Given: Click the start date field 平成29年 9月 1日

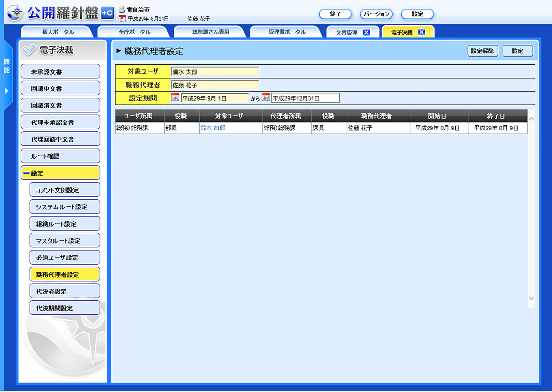Looking at the screenshot, I should [215, 98].
